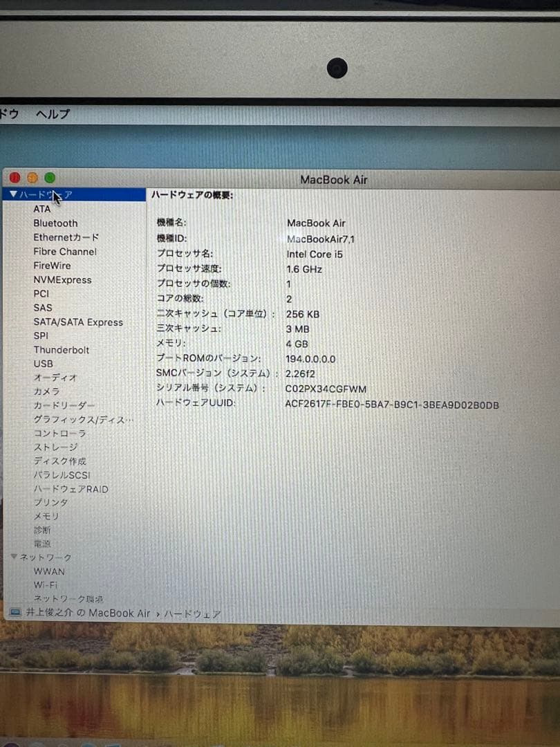Click the processor speed 1.6 GHz

pyautogui.click(x=304, y=269)
